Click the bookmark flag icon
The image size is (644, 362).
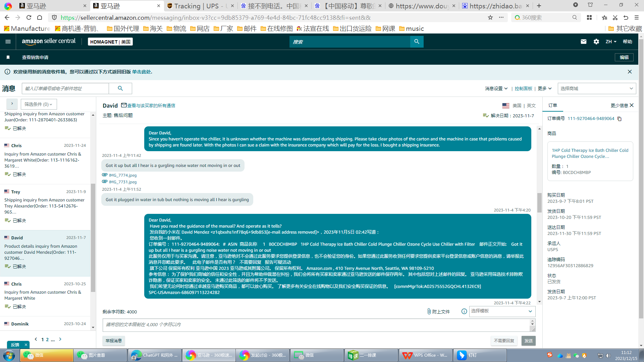coord(8,57)
